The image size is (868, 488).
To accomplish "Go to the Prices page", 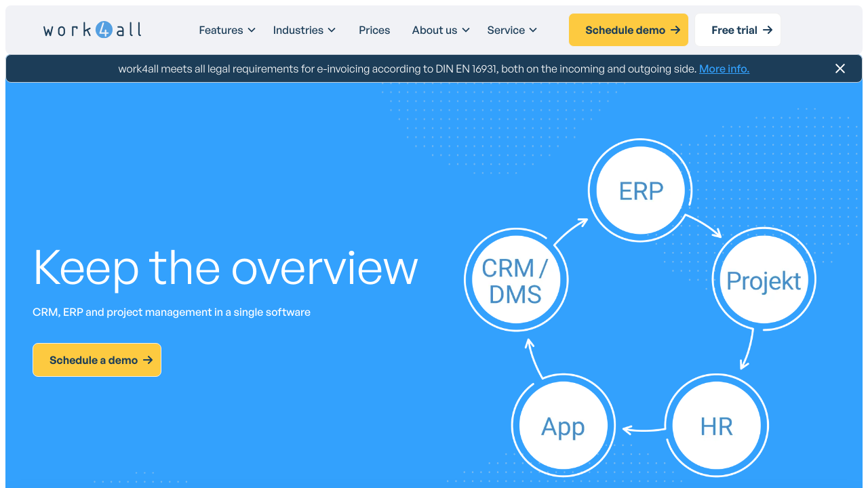I will (374, 30).
